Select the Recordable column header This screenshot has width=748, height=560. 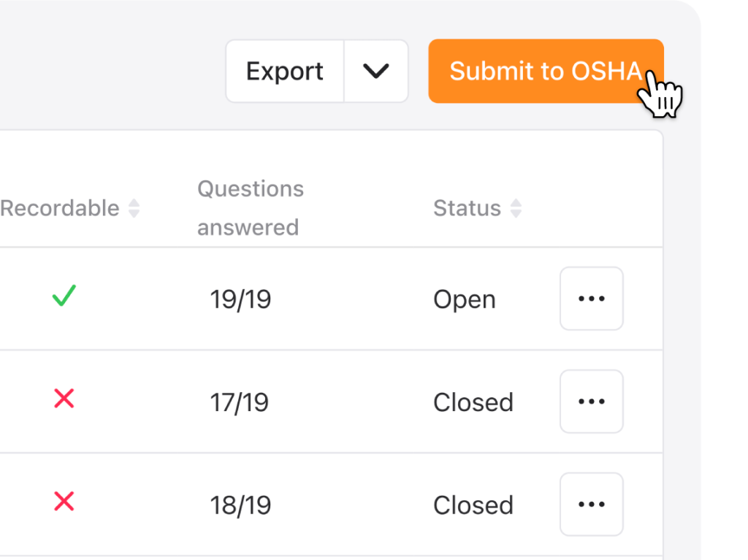[x=60, y=208]
